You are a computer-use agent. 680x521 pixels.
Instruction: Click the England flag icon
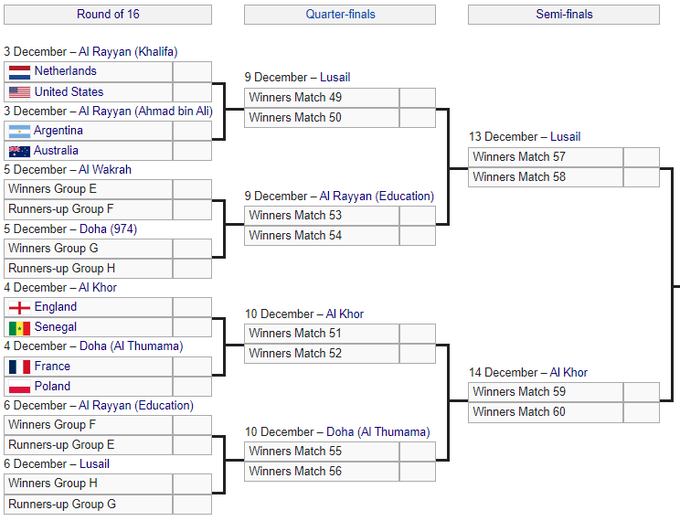tap(19, 308)
